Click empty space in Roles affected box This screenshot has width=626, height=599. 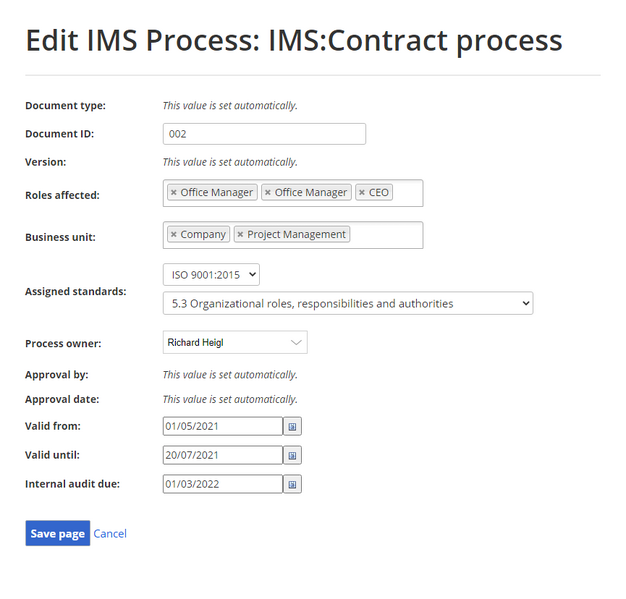click(x=407, y=193)
